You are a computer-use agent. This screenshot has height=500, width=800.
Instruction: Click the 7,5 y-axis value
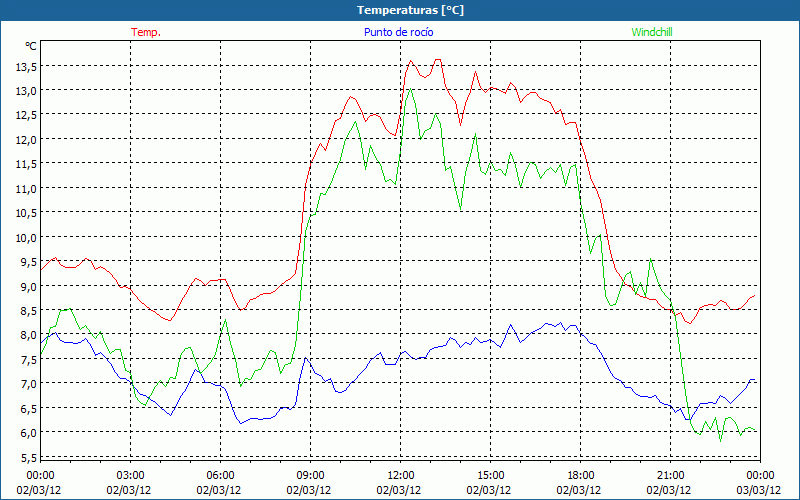pyautogui.click(x=27, y=360)
